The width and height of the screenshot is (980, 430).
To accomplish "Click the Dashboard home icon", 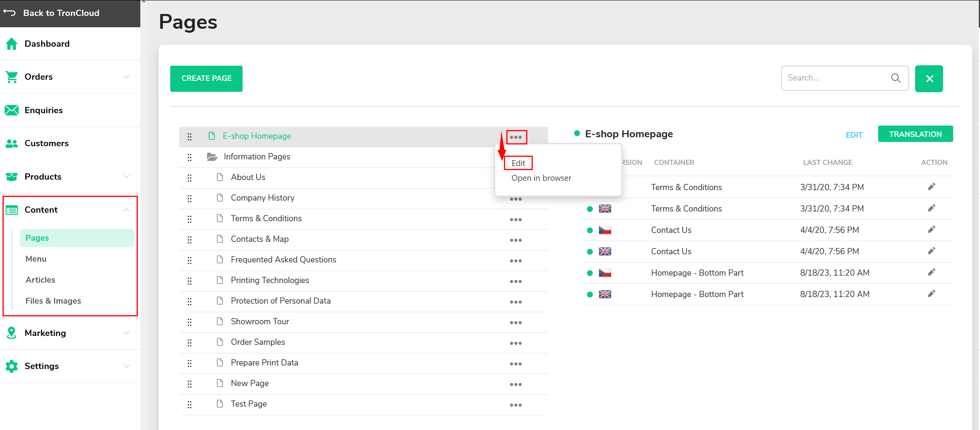I will (12, 44).
